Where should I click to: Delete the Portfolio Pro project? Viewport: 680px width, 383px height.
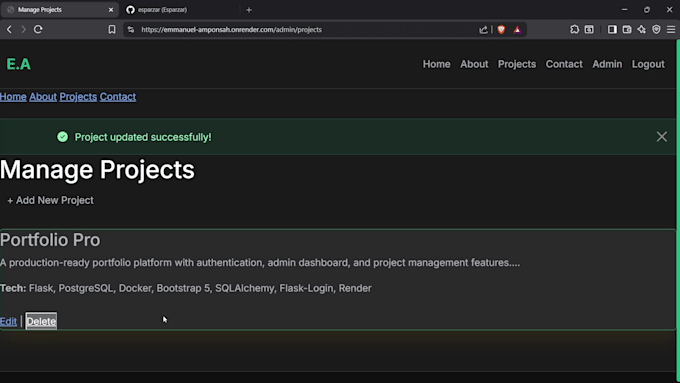tap(41, 321)
